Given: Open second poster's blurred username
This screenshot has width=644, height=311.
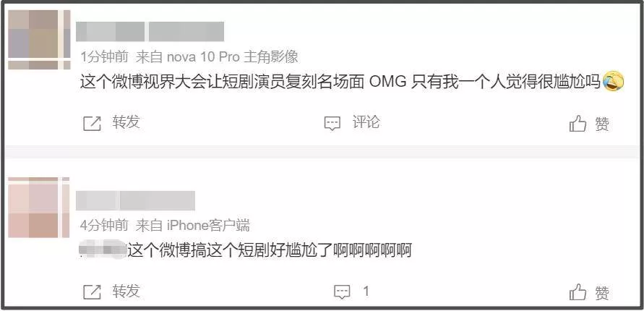Looking at the screenshot, I should click(x=136, y=200).
